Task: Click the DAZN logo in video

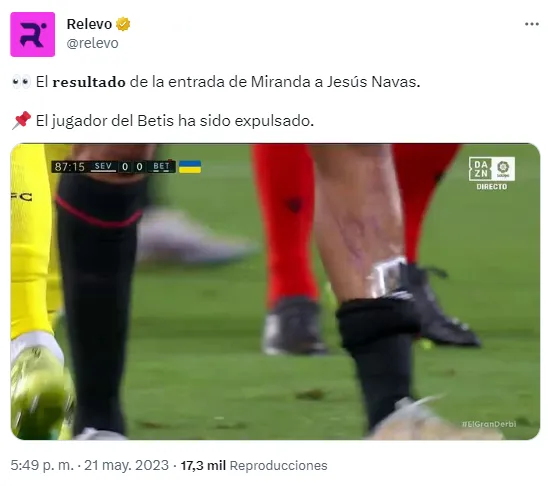Action: tap(480, 169)
